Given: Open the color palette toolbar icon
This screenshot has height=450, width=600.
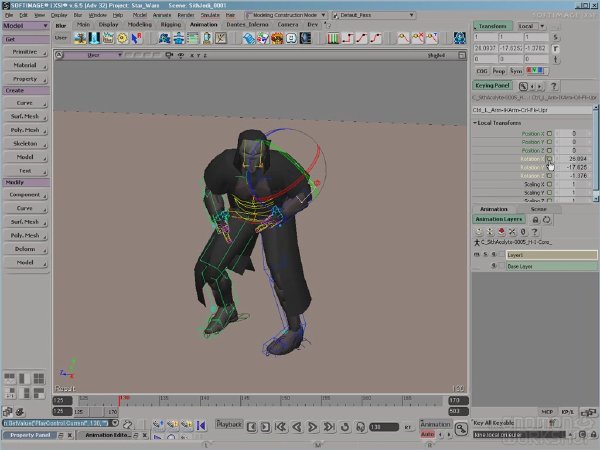Looking at the screenshot, I should coord(263,38).
